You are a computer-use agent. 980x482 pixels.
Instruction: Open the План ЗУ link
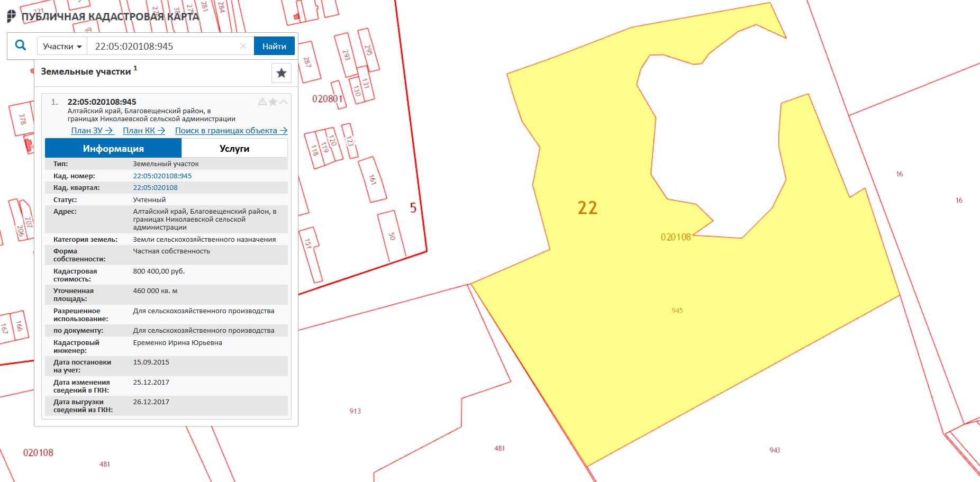pyautogui.click(x=93, y=131)
